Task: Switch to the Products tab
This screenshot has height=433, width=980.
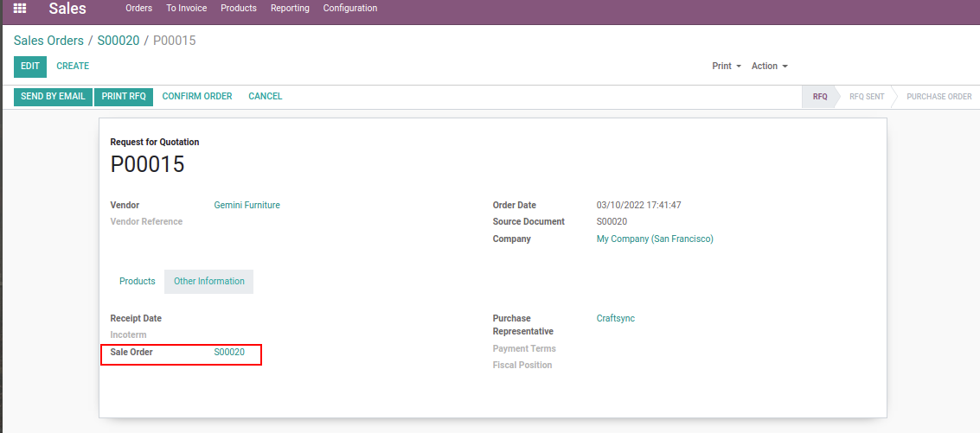Action: 138,282
